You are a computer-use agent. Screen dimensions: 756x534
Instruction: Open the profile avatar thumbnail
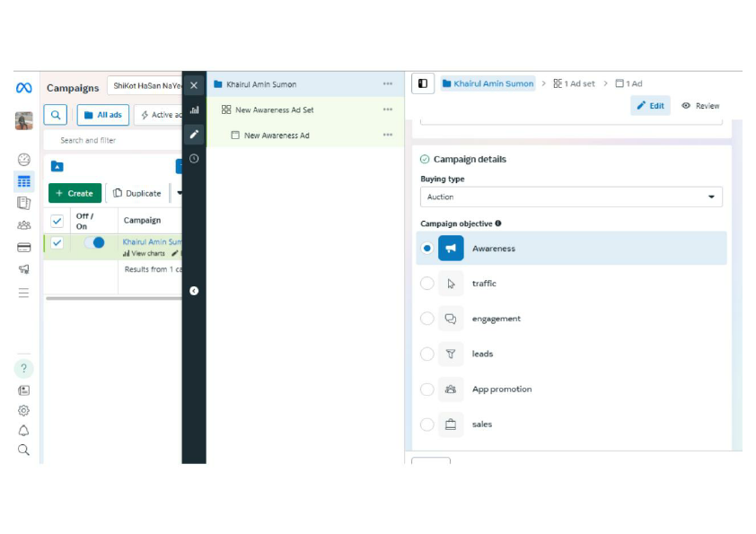tap(24, 120)
